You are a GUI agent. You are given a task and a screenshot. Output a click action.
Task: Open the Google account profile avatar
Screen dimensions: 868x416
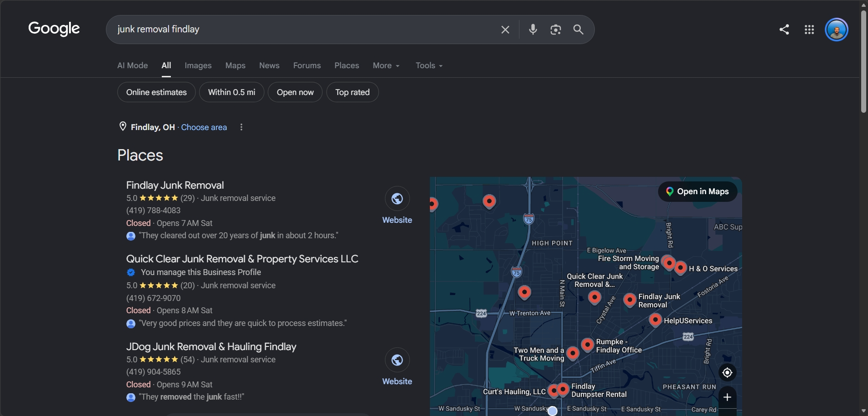tap(837, 30)
